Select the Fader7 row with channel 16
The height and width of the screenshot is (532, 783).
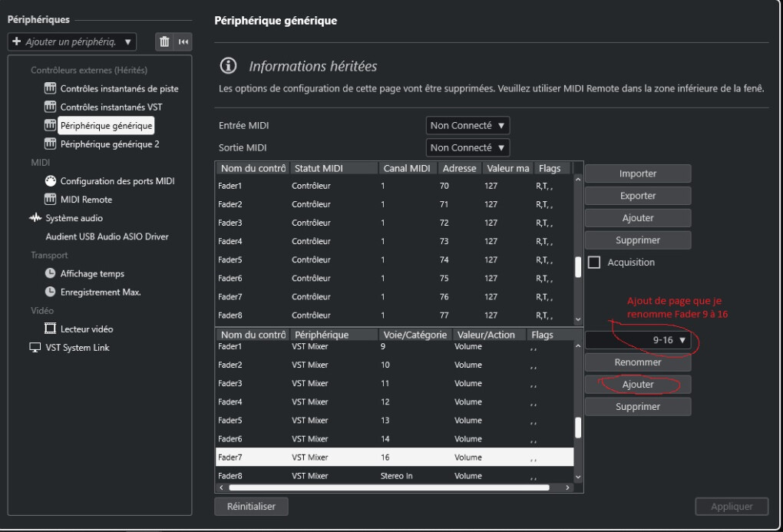(x=394, y=455)
